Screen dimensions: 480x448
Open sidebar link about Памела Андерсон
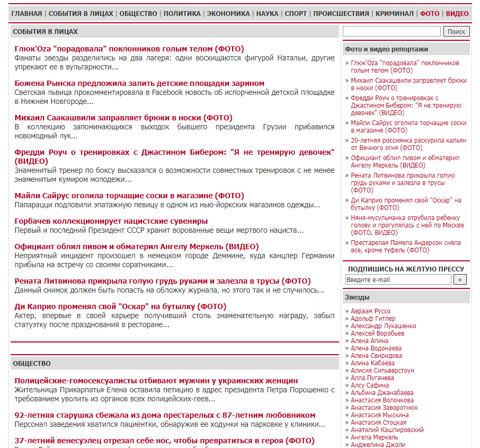click(x=406, y=247)
